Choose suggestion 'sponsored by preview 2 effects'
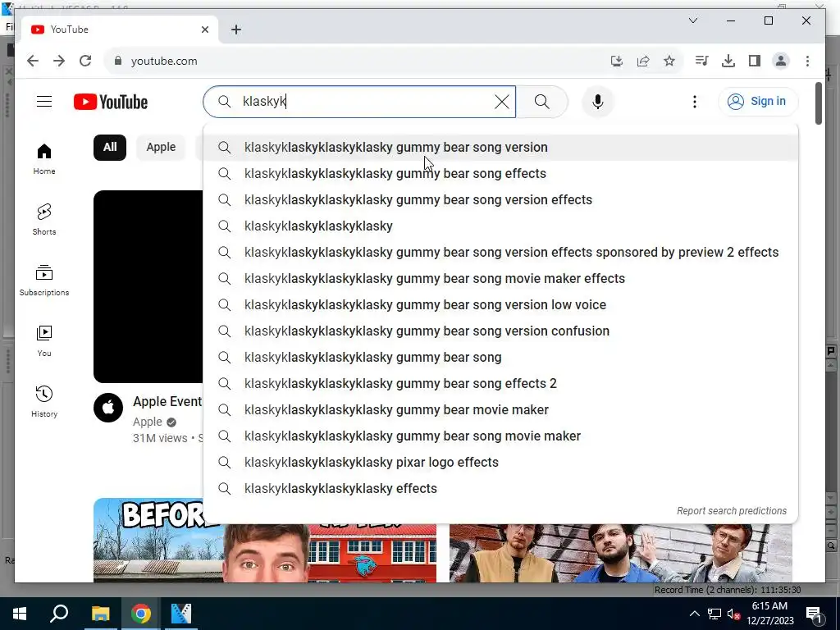The image size is (840, 630). (x=501, y=253)
